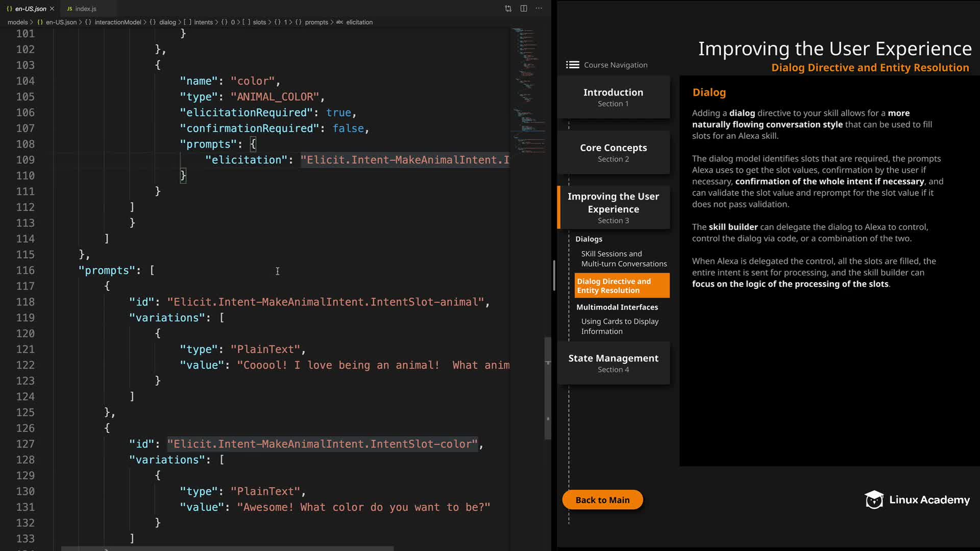This screenshot has height=551, width=980.
Task: Open the Core Concepts Section 2 panel
Action: 613,153
